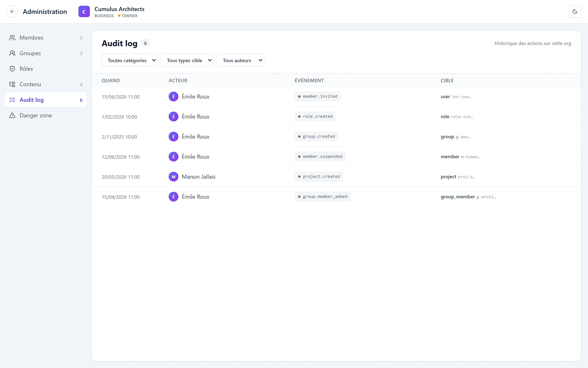Click target member m-tomas…
Image resolution: width=588 pixels, height=368 pixels.
coord(461,157)
